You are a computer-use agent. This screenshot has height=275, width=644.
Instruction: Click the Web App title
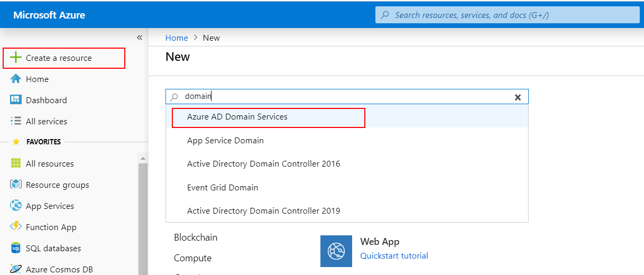[x=380, y=241]
